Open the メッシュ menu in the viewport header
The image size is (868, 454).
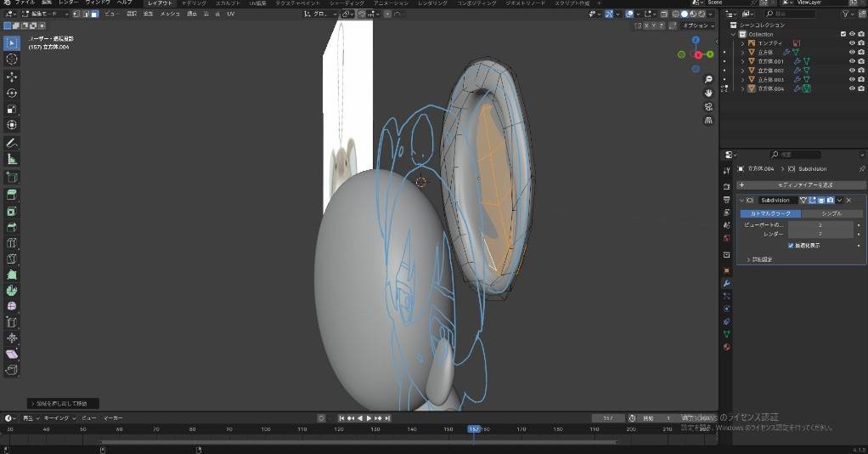point(170,14)
